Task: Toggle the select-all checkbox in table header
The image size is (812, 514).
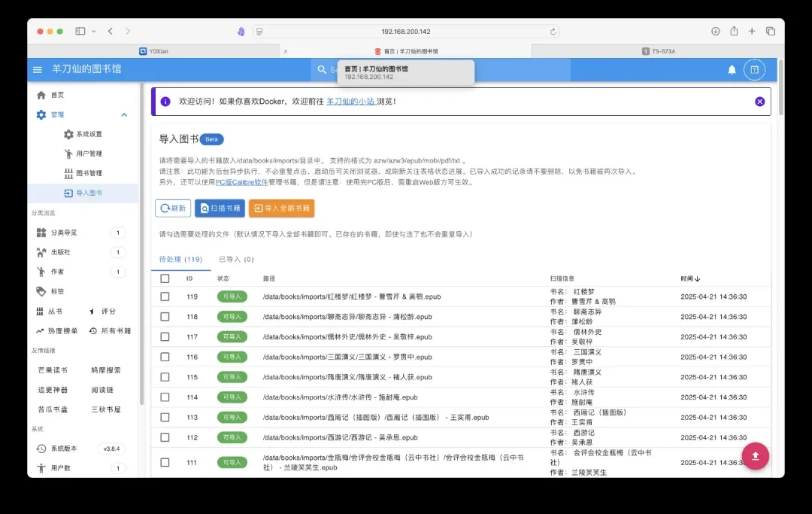Action: [x=165, y=278]
